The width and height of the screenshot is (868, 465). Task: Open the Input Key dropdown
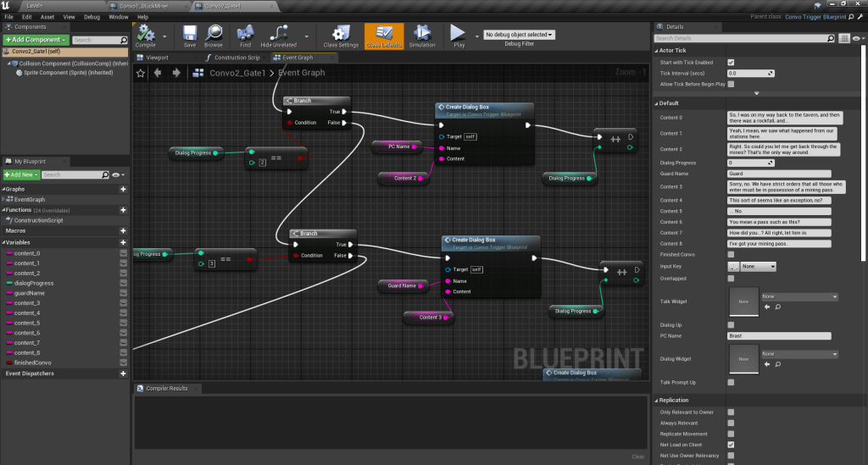[x=758, y=266]
